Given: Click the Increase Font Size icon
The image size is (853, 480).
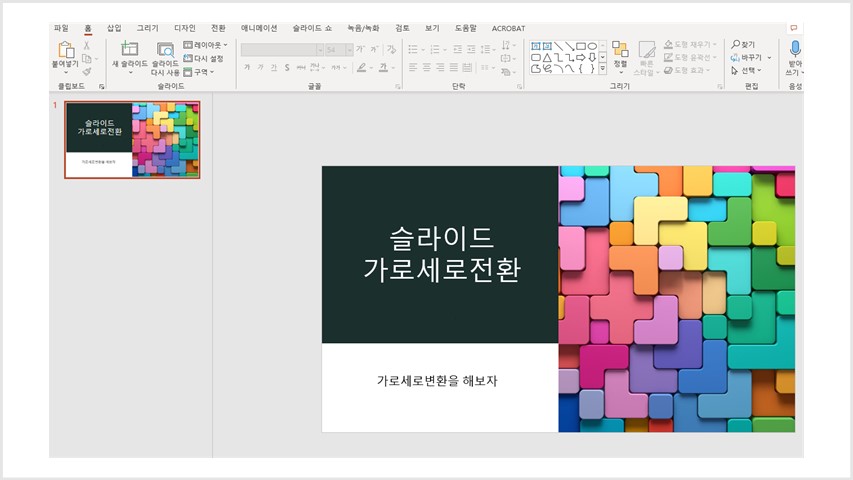Looking at the screenshot, I should click(360, 50).
